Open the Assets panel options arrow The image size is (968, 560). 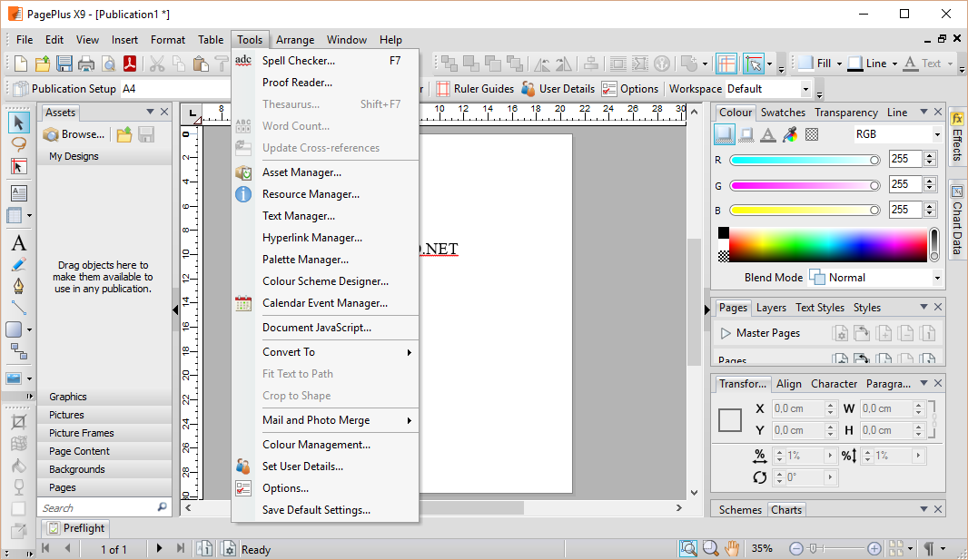(150, 112)
